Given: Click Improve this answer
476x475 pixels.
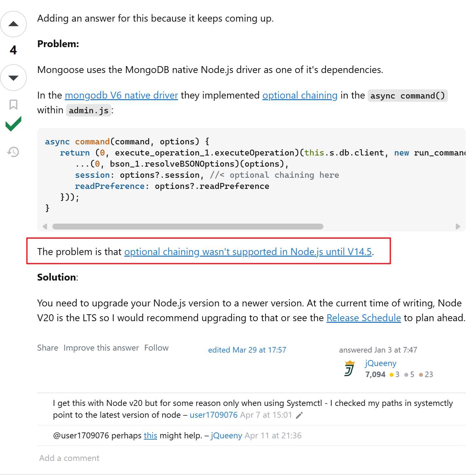Looking at the screenshot, I should click(101, 348).
